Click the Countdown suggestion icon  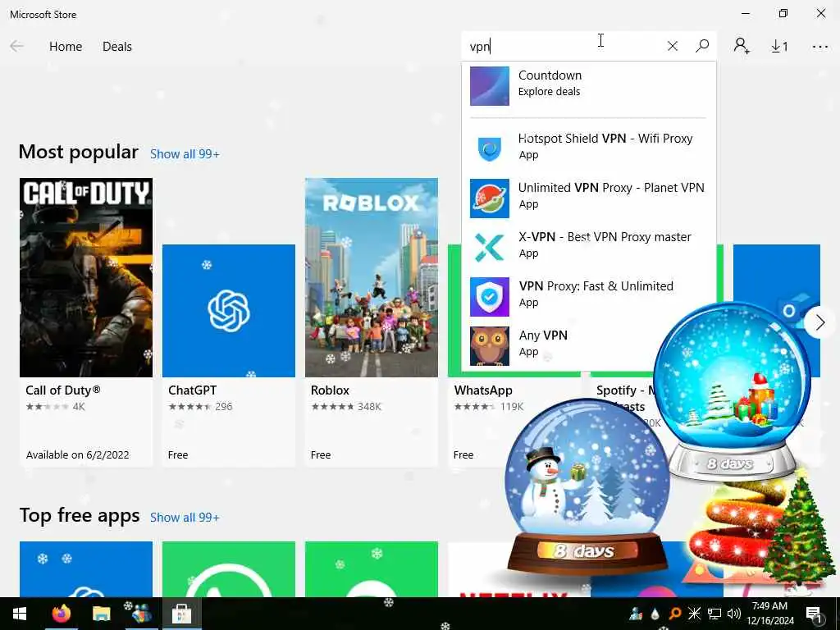pos(489,85)
